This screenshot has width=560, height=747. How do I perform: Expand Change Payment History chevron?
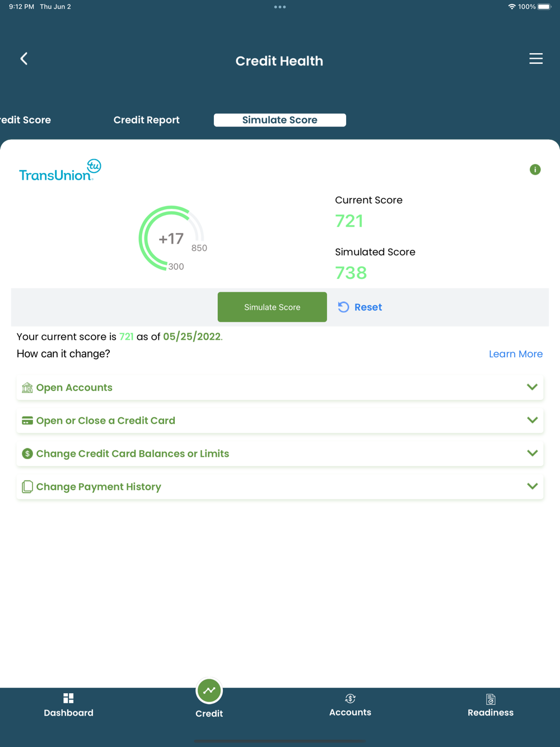532,486
